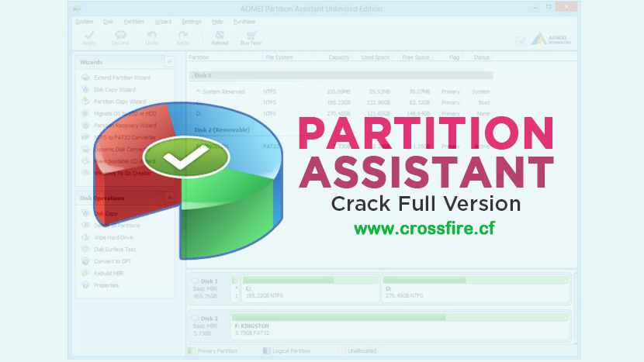Sort by the Free Space column header
Image resolution: width=644 pixels, height=362 pixels.
pyautogui.click(x=415, y=57)
